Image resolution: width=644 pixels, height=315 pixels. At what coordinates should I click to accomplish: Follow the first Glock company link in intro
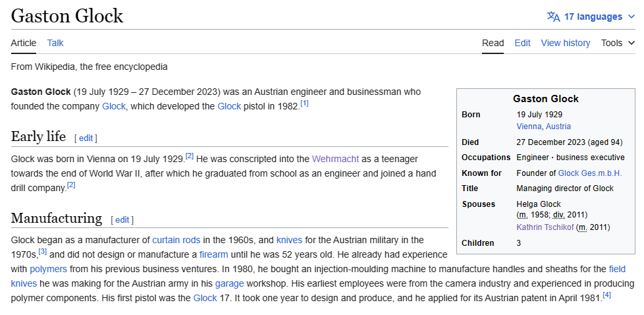pos(114,106)
